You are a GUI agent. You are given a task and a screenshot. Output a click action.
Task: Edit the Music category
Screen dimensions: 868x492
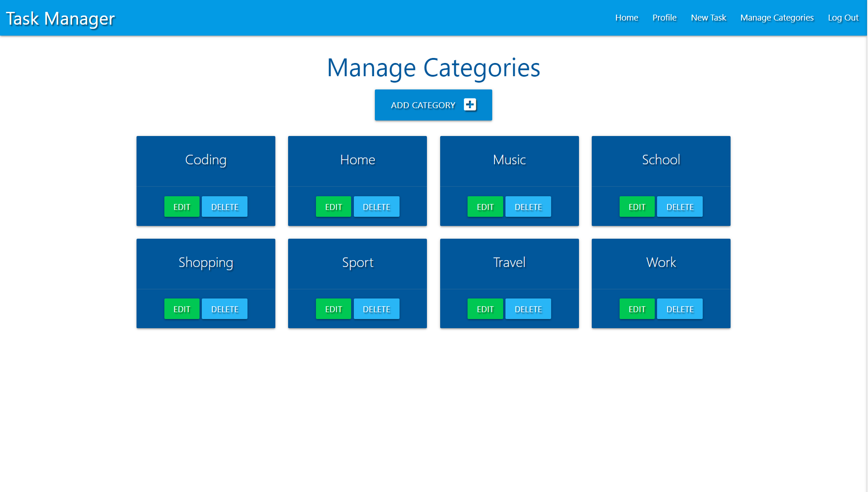click(x=485, y=207)
